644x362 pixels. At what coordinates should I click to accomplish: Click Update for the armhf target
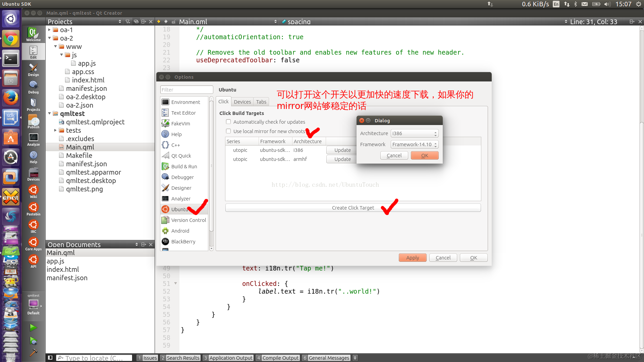pos(342,159)
